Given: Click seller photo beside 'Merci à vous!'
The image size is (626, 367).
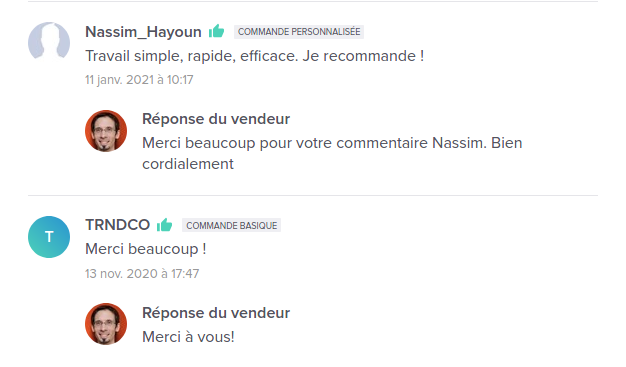Looking at the screenshot, I should point(106,324).
